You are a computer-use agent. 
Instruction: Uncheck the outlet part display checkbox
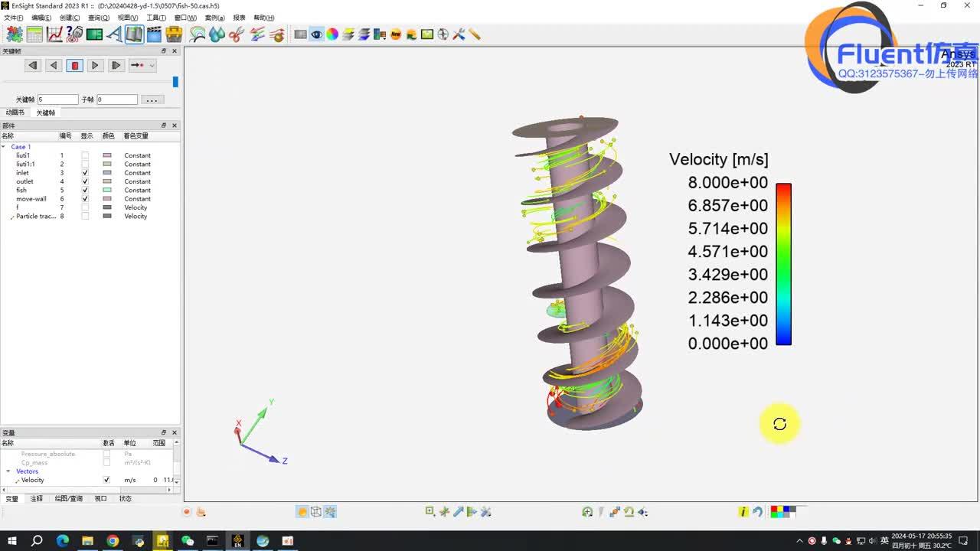[x=85, y=181]
